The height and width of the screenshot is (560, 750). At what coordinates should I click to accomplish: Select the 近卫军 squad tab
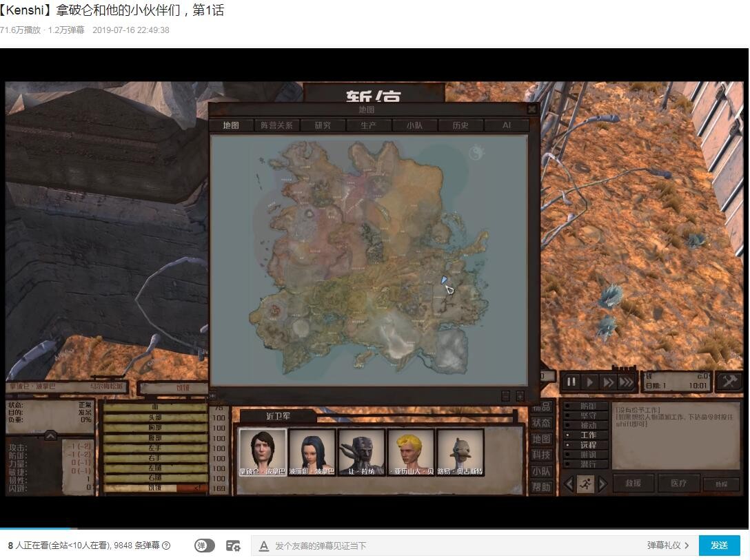click(x=278, y=416)
